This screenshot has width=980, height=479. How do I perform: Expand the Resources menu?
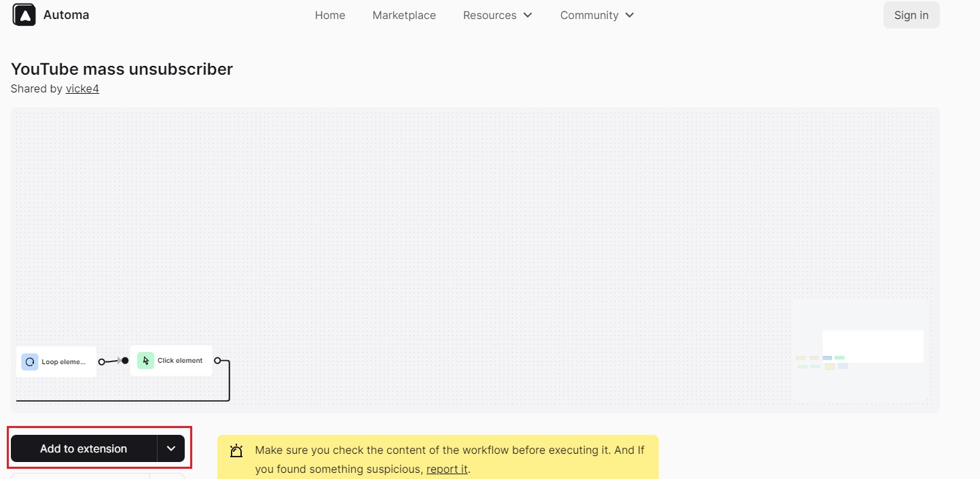498,15
